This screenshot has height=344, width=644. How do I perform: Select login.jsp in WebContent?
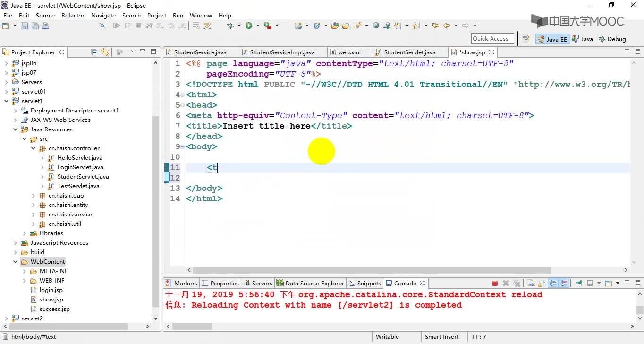(x=51, y=290)
